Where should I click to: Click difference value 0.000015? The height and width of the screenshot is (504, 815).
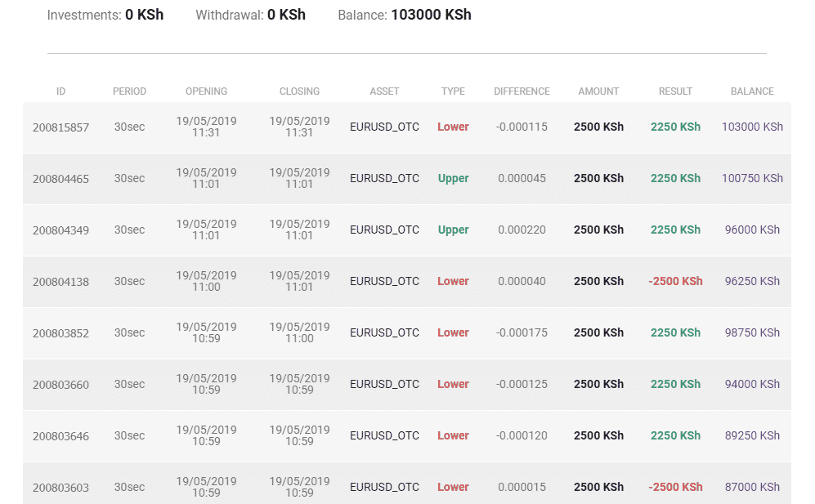(522, 487)
